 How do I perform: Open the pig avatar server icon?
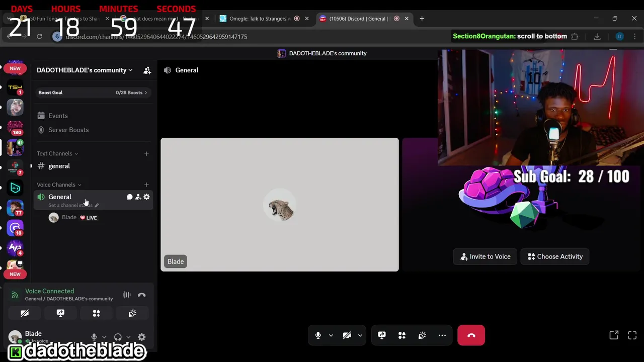coord(15,264)
